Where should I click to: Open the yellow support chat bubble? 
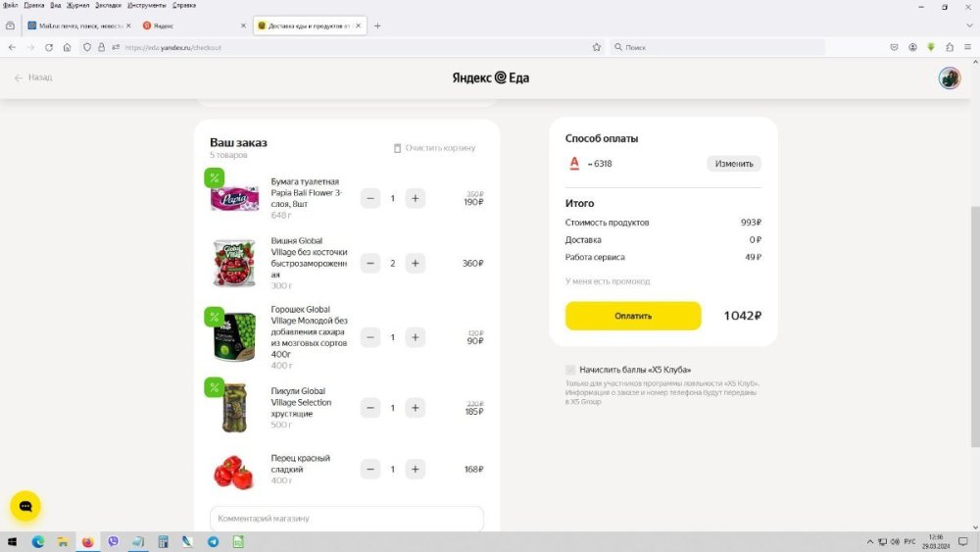[25, 506]
